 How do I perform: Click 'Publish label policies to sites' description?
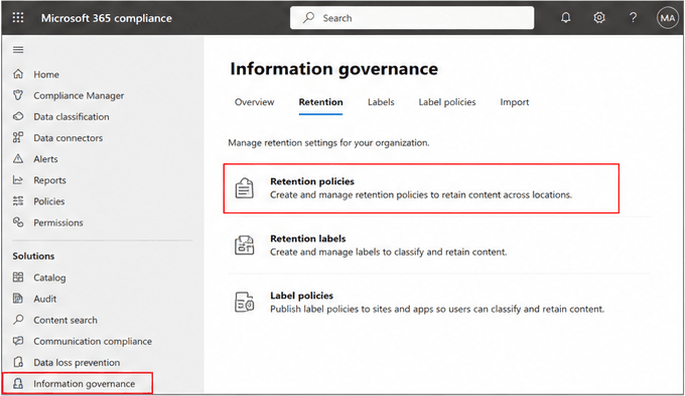point(437,309)
